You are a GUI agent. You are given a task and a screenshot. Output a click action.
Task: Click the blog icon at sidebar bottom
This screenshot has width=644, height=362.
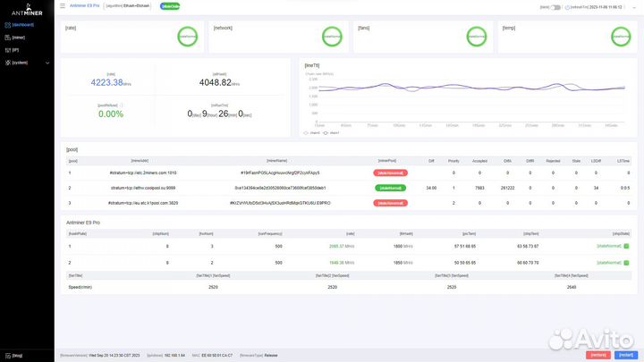8,356
